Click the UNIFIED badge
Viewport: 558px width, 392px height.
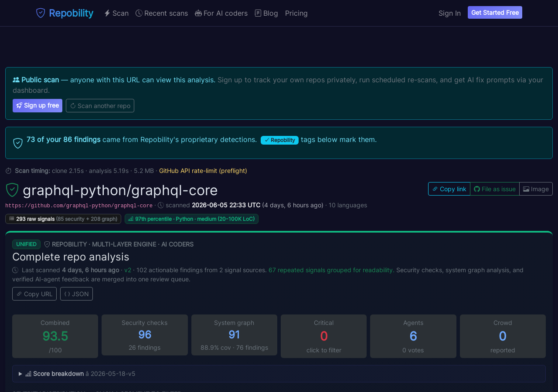pyautogui.click(x=26, y=244)
